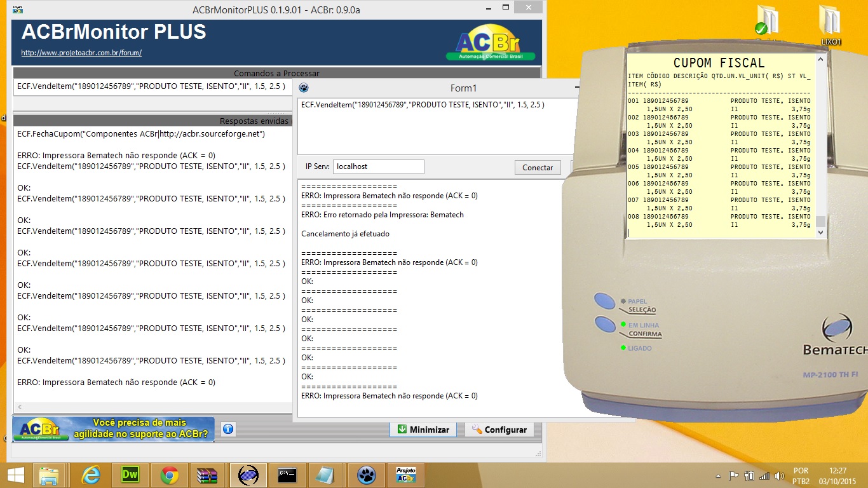Switch to the Form1 paw taskbar icon

coord(366,475)
